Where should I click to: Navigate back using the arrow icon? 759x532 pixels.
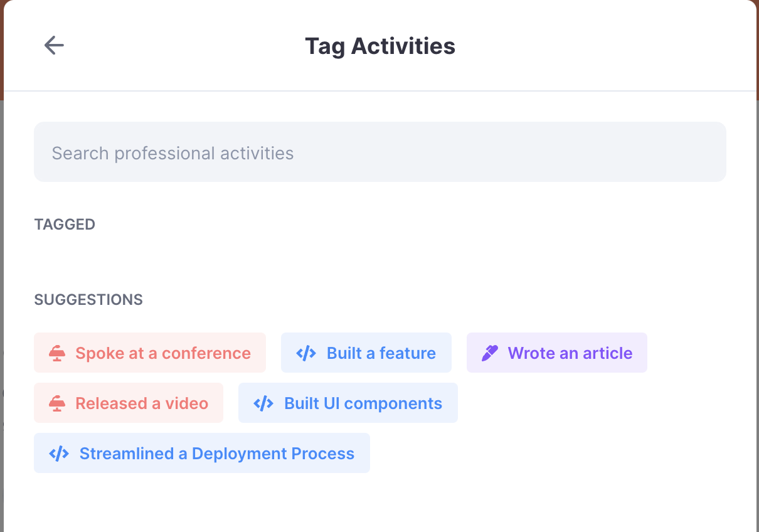[54, 45]
